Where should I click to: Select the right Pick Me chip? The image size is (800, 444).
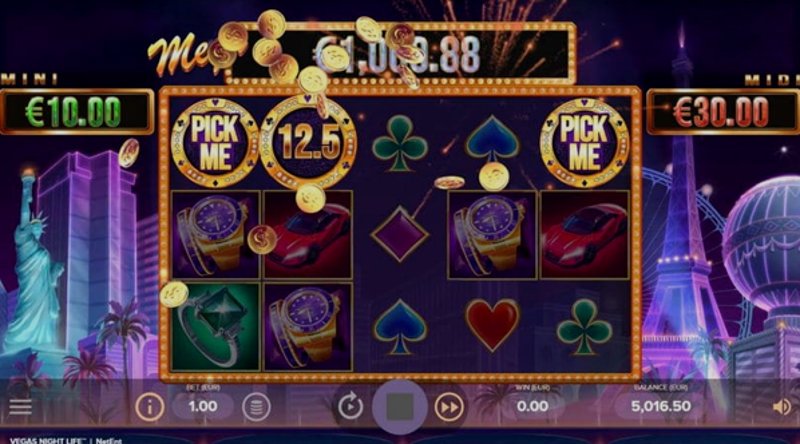click(584, 142)
